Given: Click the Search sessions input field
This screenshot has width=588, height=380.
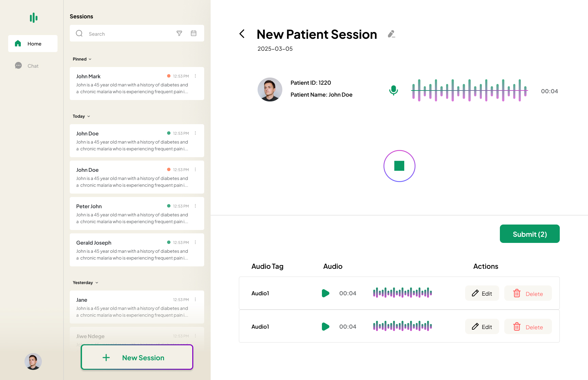Looking at the screenshot, I should tap(129, 34).
